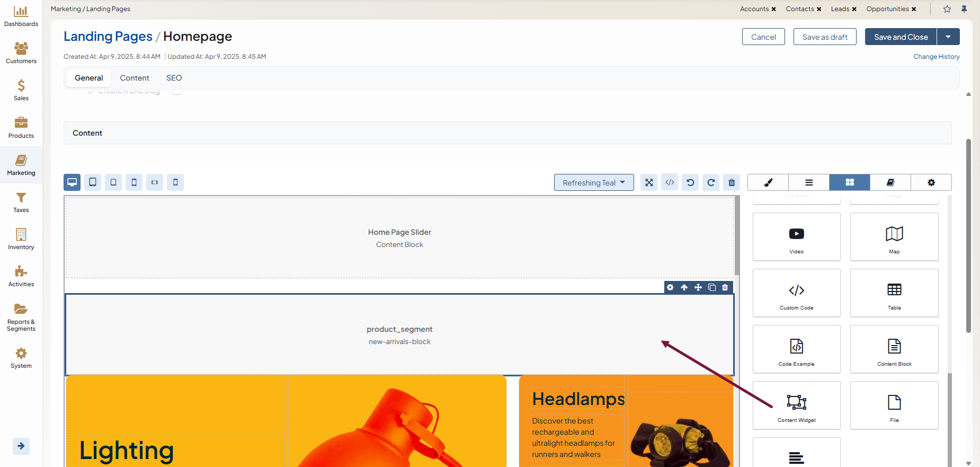Image resolution: width=980 pixels, height=467 pixels.
Task: Click the Save and Close button
Action: [x=901, y=37]
